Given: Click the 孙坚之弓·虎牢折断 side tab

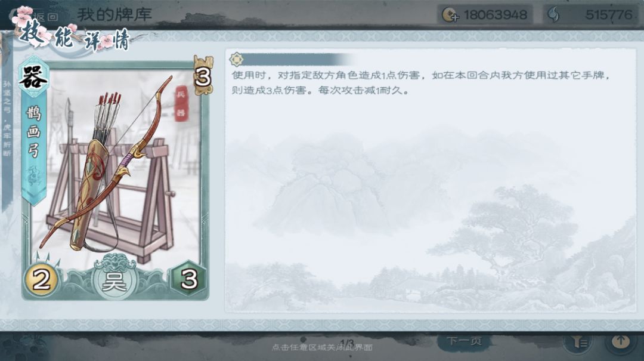Looking at the screenshot, I should [x=7, y=118].
